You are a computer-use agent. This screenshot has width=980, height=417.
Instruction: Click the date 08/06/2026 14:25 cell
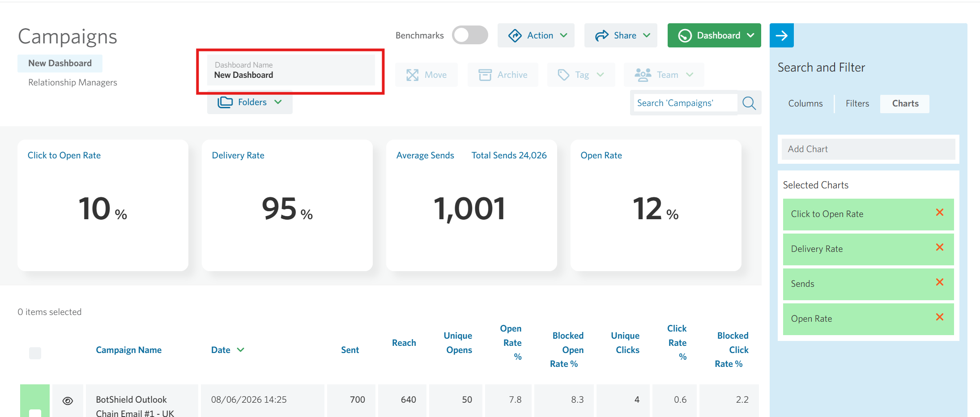click(249, 400)
